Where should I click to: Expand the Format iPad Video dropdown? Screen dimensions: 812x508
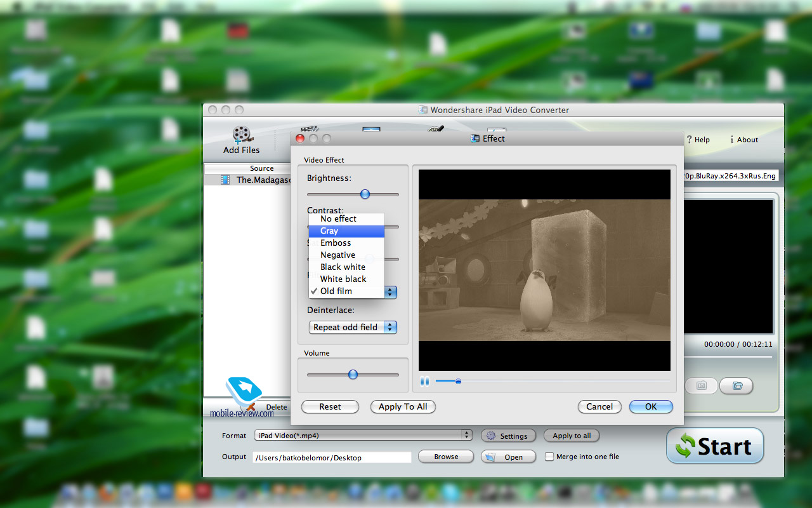coord(363,435)
